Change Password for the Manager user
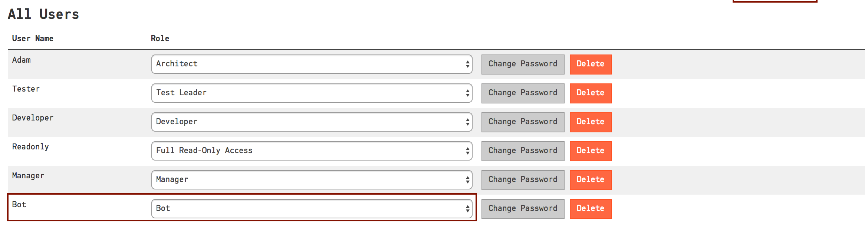 click(523, 179)
